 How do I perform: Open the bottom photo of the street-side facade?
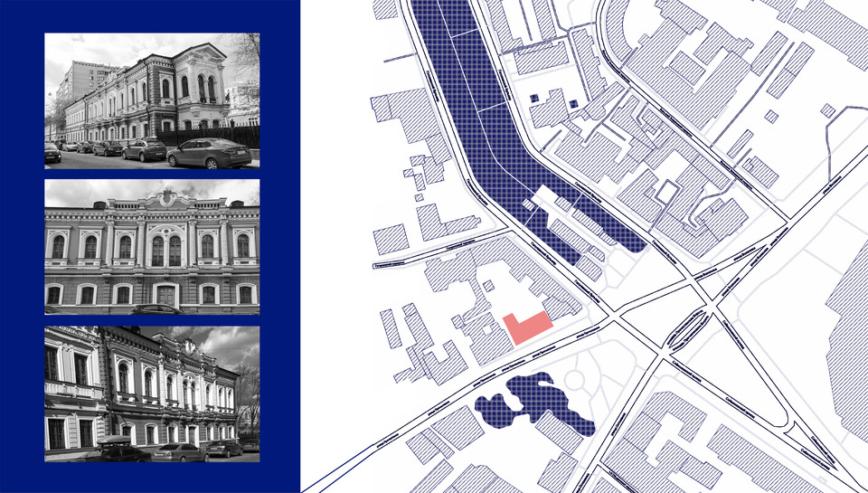pos(152,393)
